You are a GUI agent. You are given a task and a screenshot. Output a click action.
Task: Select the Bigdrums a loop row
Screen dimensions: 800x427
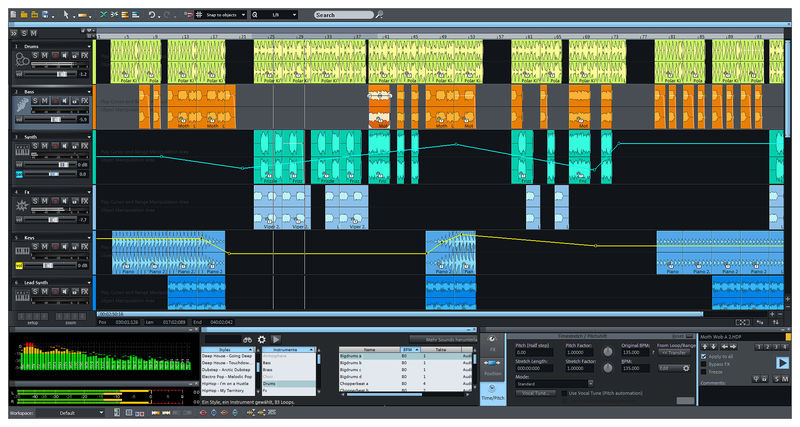point(406,356)
